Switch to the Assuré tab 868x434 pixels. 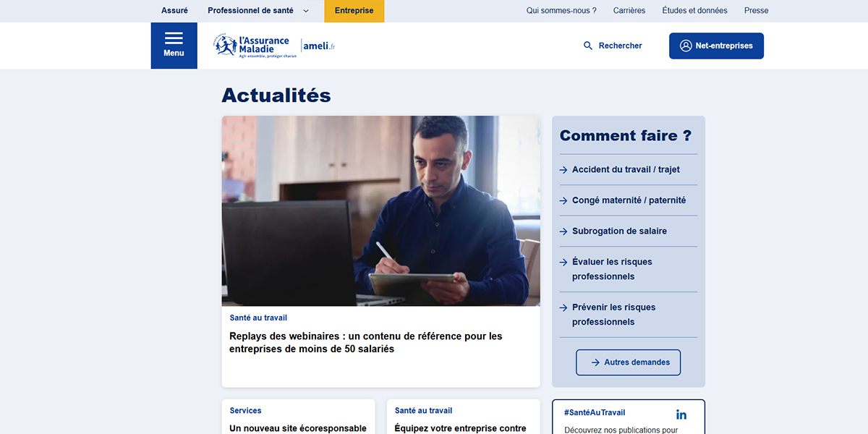pos(174,11)
